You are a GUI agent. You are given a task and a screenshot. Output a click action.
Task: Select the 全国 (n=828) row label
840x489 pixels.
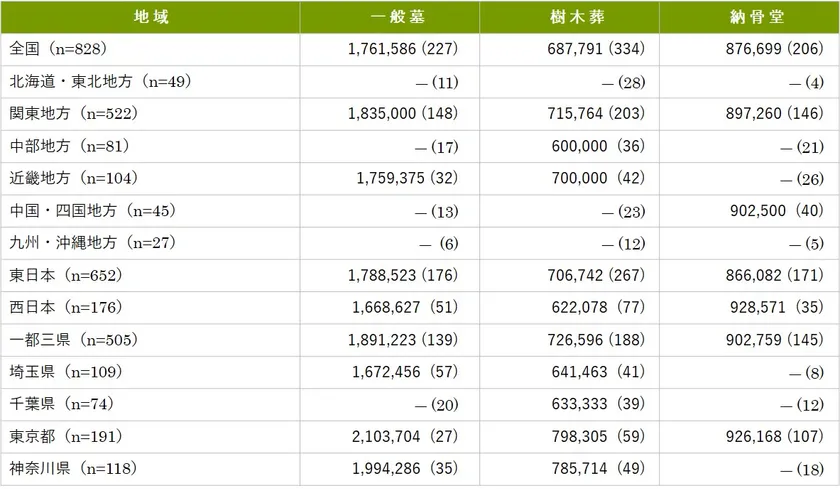coord(57,49)
